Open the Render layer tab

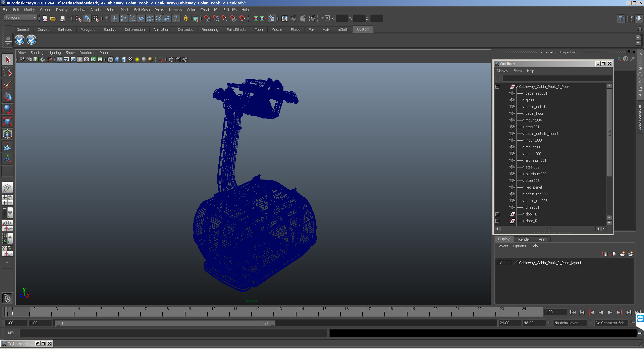[x=524, y=239]
